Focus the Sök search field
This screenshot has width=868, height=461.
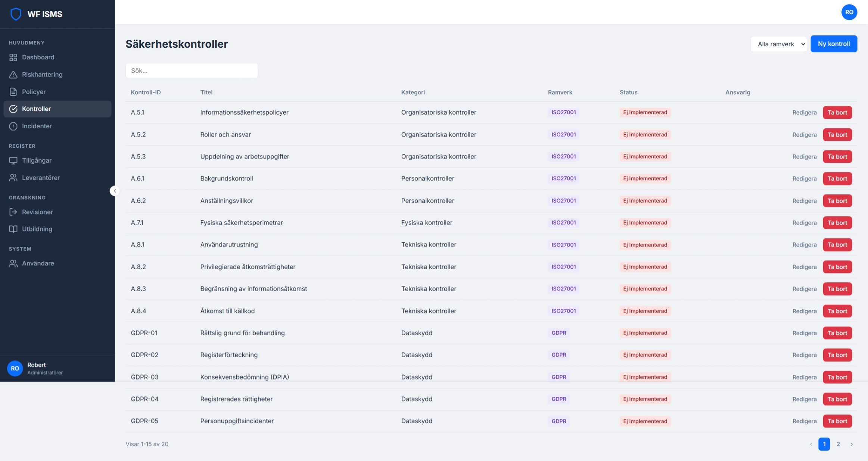192,70
